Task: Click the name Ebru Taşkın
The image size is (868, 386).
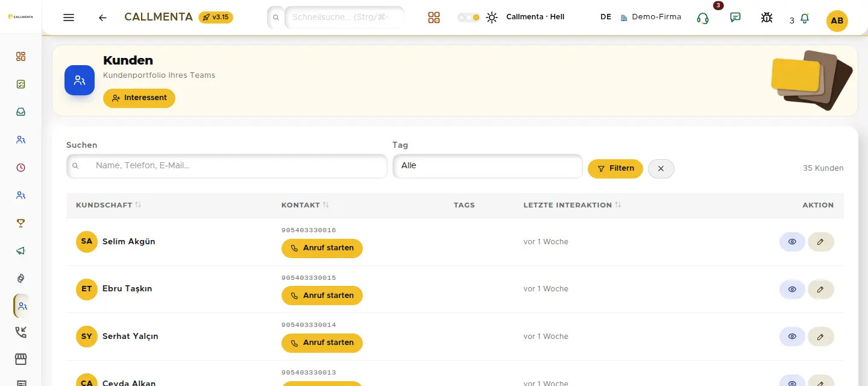Action: (x=127, y=289)
